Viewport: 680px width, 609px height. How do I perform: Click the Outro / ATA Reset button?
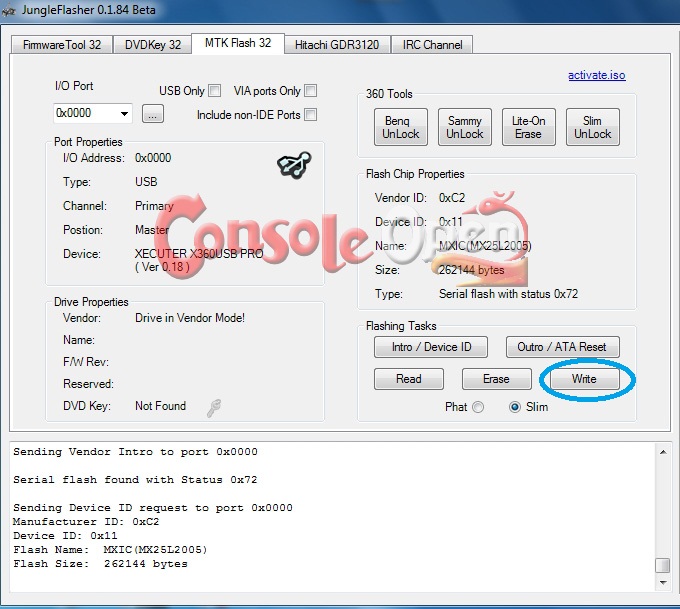coord(562,347)
